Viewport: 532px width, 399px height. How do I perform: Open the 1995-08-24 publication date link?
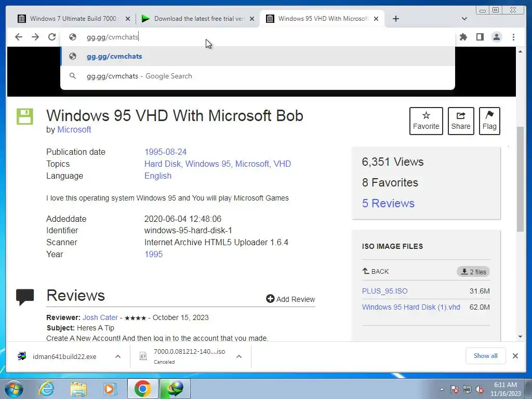point(166,152)
